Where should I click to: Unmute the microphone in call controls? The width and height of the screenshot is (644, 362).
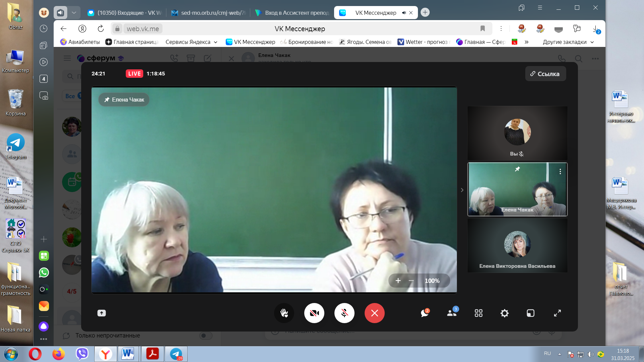(344, 313)
